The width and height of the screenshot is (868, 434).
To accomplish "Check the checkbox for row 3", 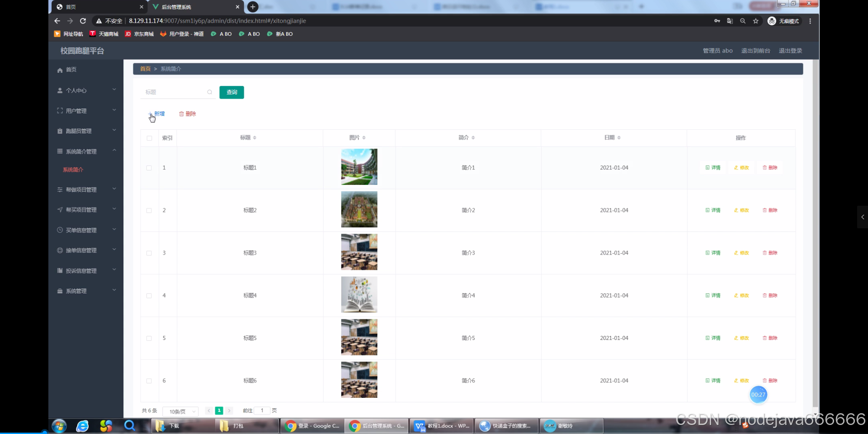I will point(149,253).
